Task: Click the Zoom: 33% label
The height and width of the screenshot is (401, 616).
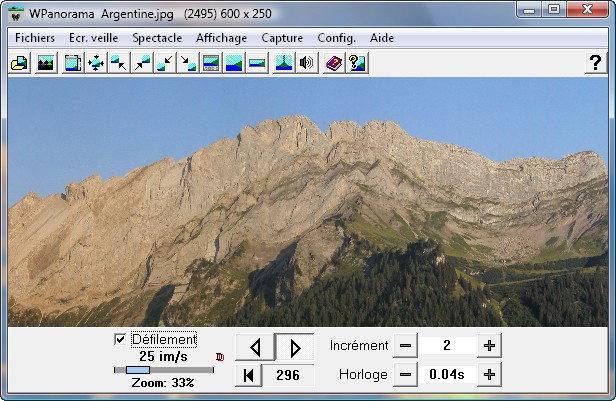Action: [x=163, y=383]
